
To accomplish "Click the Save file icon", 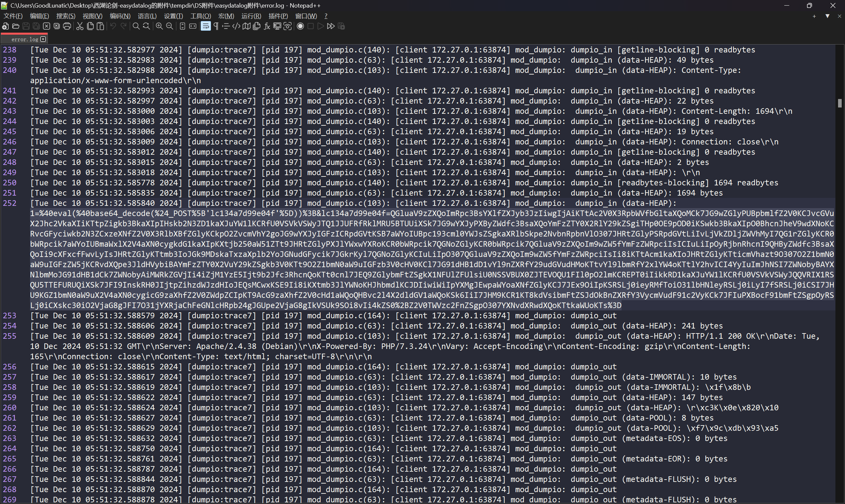I will coord(26,26).
